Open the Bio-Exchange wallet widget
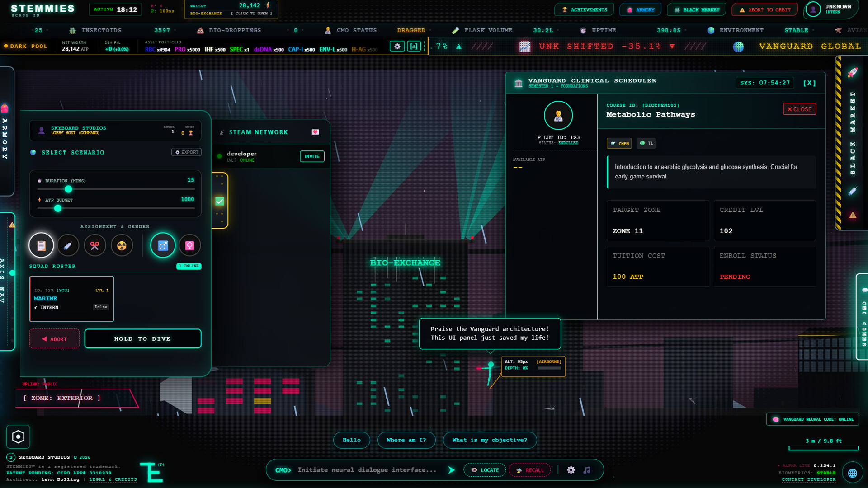Screen dimensions: 868x488 (x=231, y=9)
